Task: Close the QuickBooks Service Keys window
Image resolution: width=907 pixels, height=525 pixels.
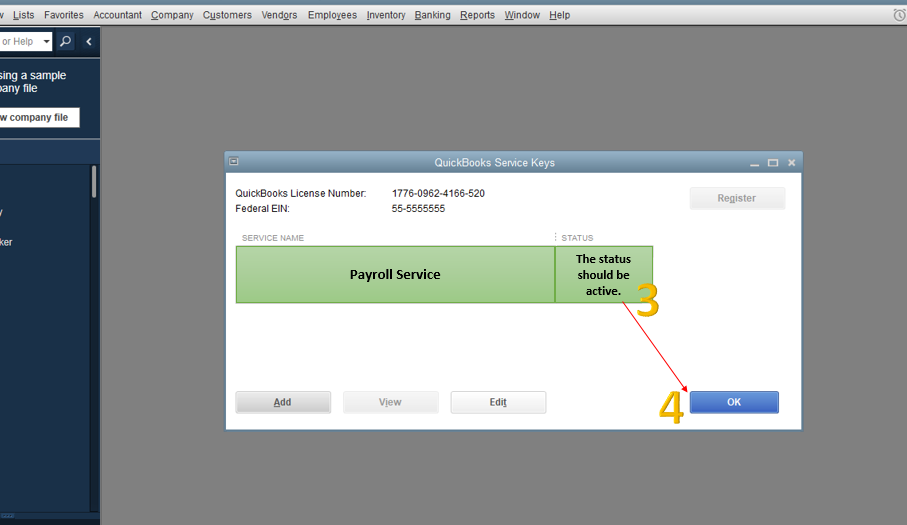Action: click(x=791, y=162)
